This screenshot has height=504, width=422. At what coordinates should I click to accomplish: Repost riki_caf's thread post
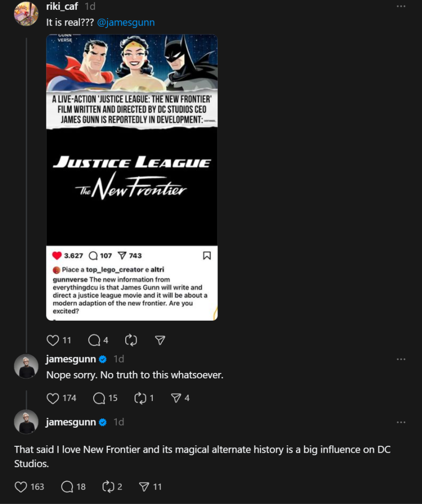pyautogui.click(x=131, y=340)
